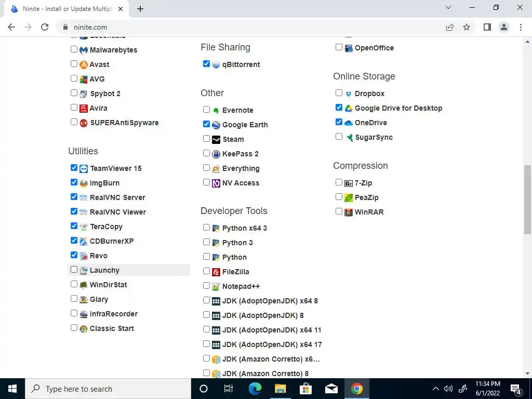Click the Spybot 2 icon
532x399 pixels.
click(84, 94)
